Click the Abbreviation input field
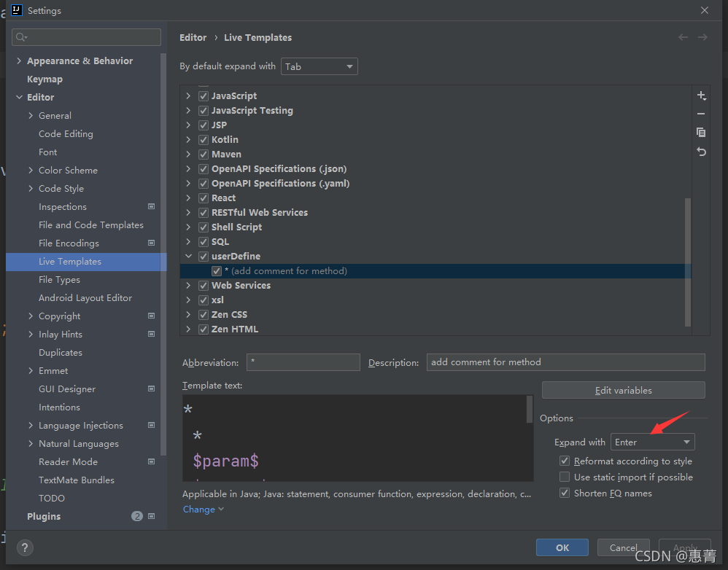The height and width of the screenshot is (570, 728). [x=303, y=362]
